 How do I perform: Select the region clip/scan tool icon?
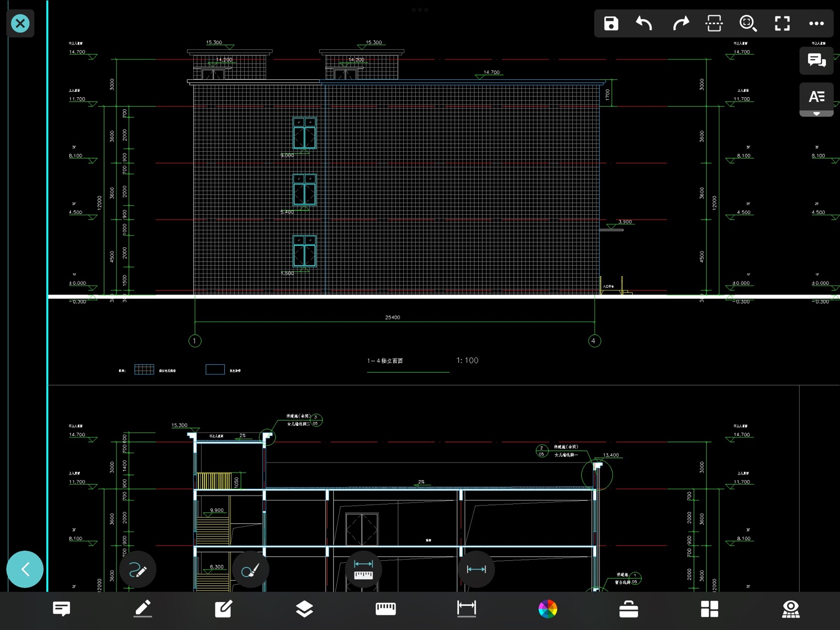tap(714, 23)
